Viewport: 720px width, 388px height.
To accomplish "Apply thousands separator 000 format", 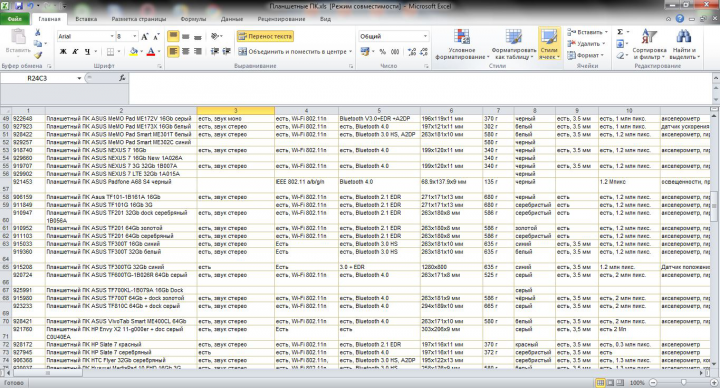I will [x=395, y=52].
